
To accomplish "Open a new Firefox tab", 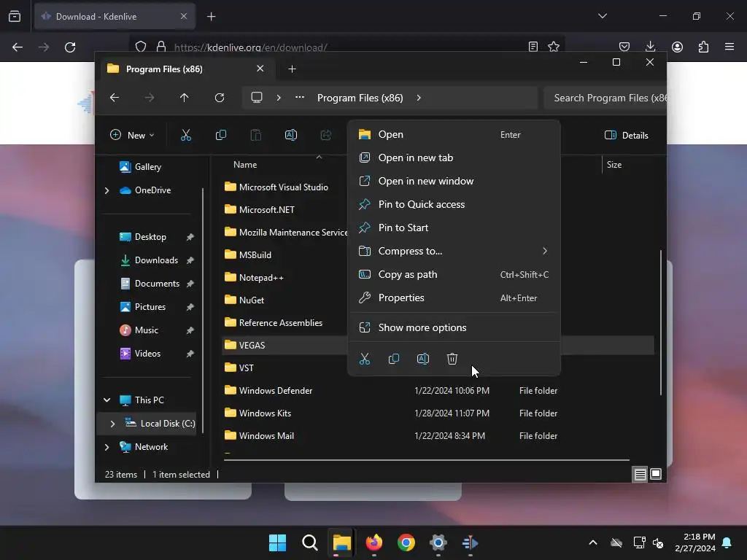I will coord(211,17).
